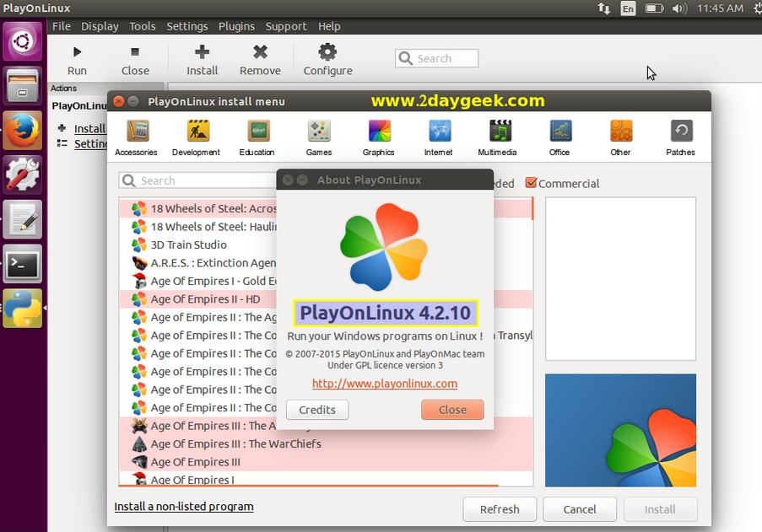Open the Multimedia category
Image resolution: width=762 pixels, height=532 pixels.
pos(498,138)
